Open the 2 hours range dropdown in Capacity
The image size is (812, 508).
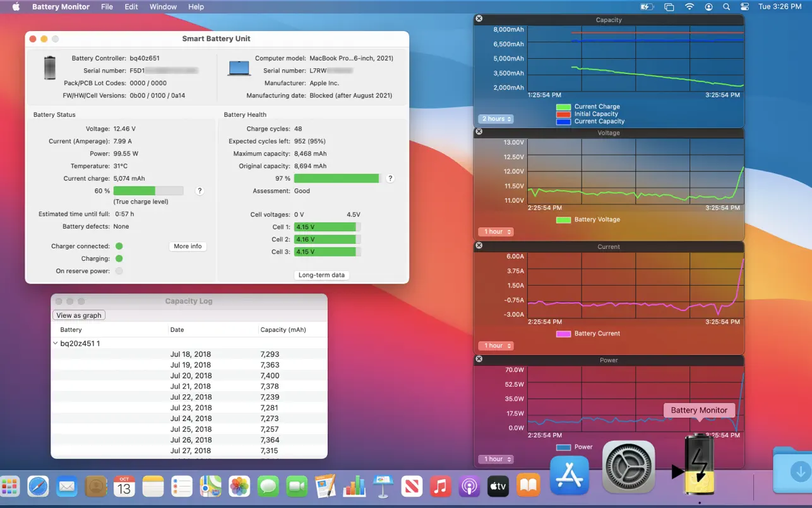click(x=496, y=119)
